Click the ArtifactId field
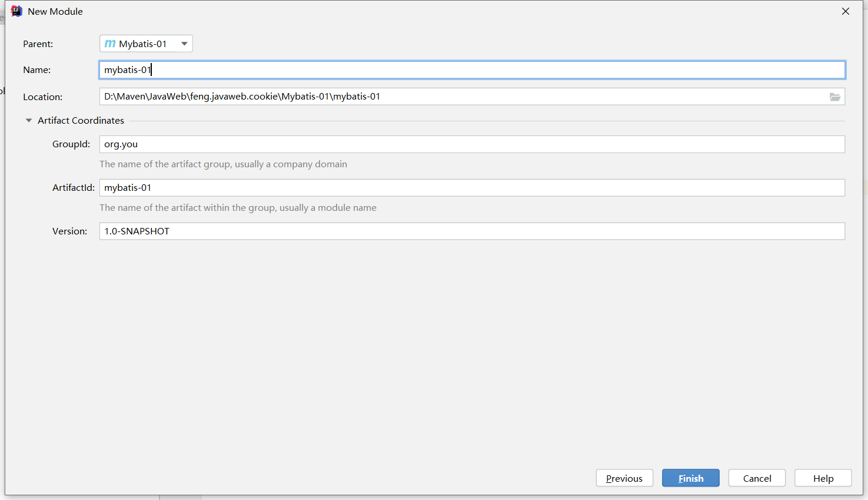This screenshot has height=500, width=868. click(472, 188)
